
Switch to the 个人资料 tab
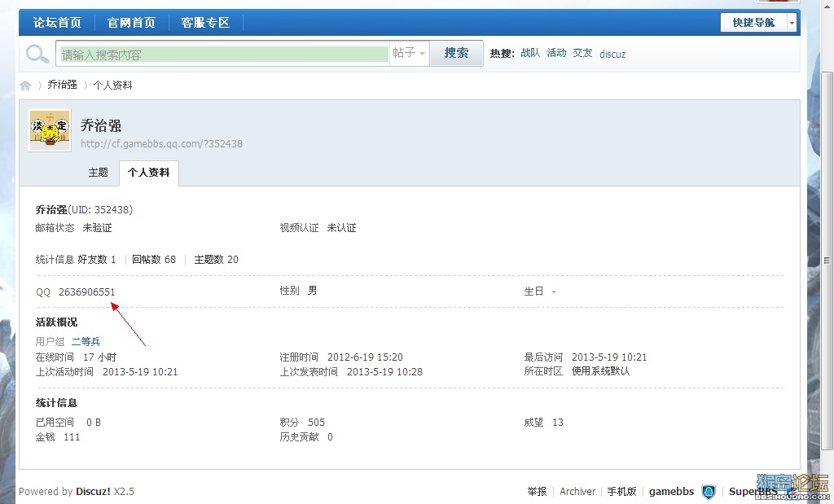[x=149, y=173]
